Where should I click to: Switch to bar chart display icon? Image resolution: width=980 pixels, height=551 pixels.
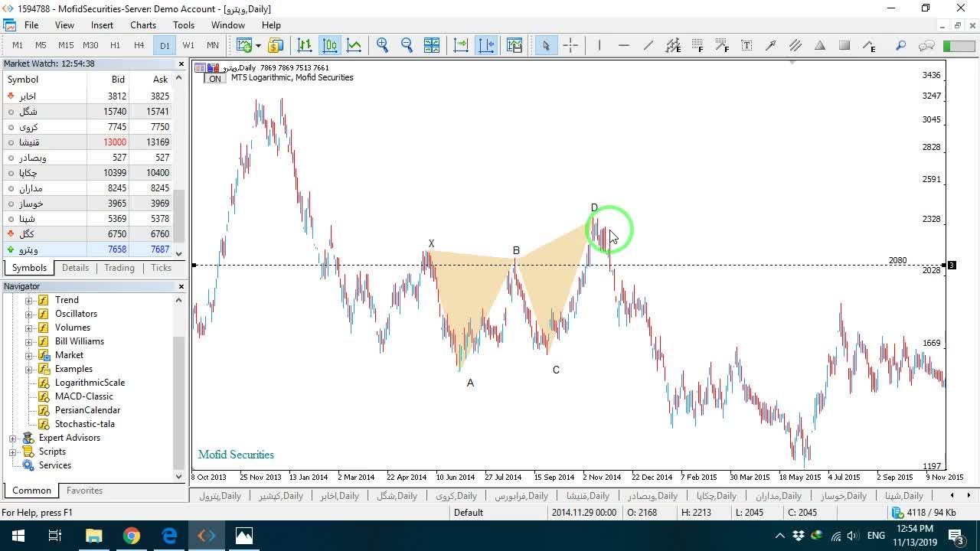click(305, 45)
